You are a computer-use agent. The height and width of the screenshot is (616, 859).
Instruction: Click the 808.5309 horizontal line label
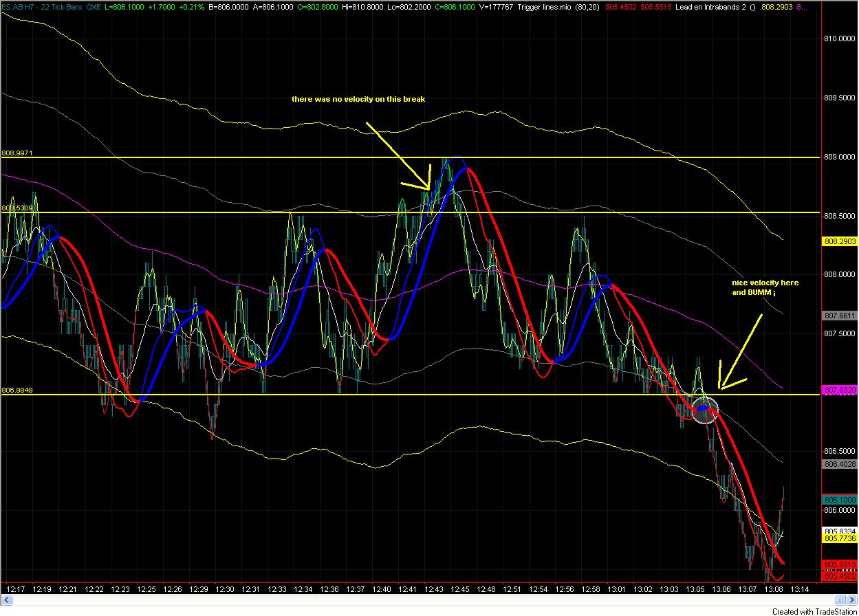17,208
